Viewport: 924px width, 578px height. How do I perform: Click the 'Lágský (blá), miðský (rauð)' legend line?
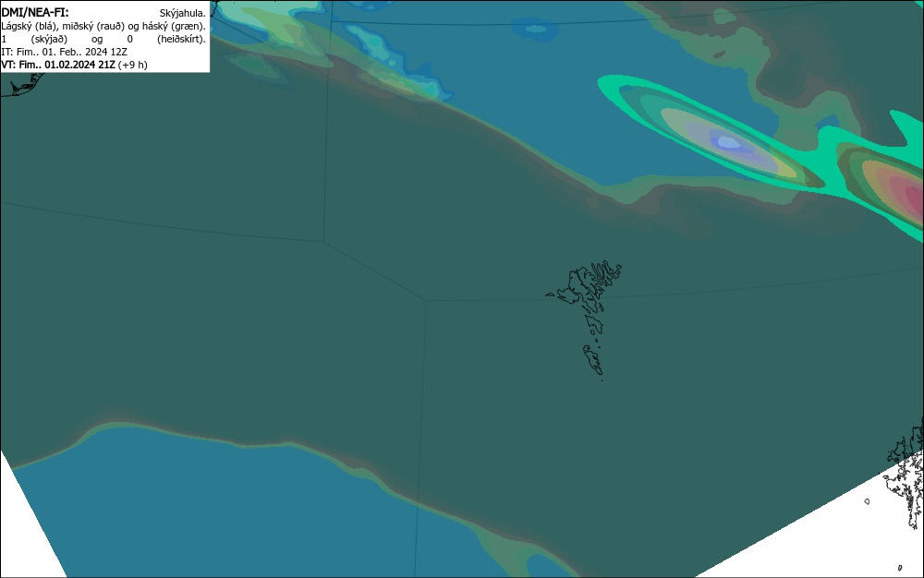tap(103, 26)
